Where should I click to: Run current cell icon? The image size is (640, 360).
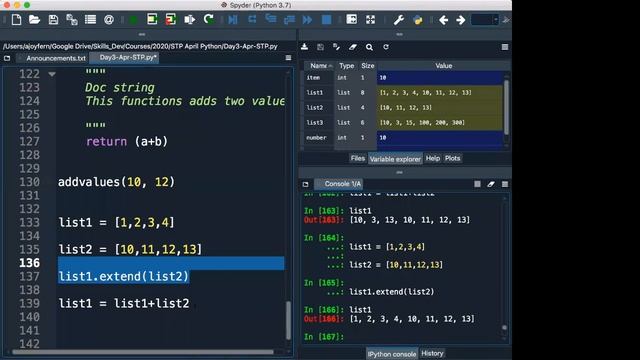point(152,20)
